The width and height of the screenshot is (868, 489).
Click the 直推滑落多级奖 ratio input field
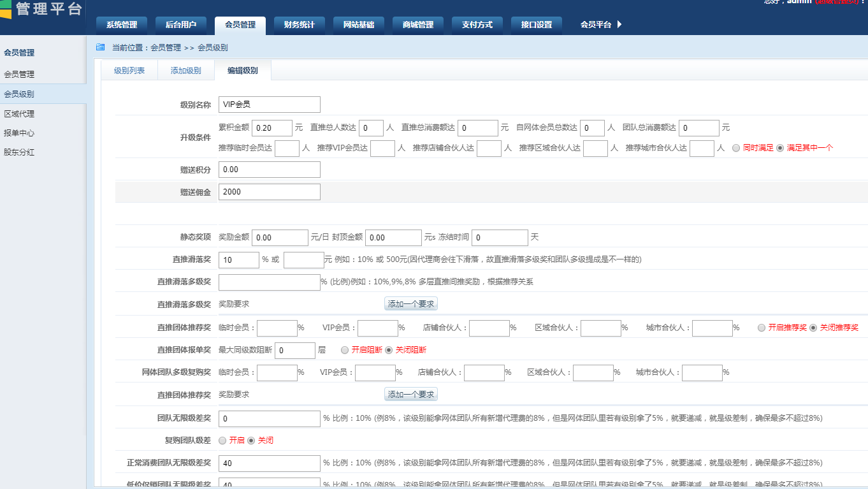[270, 282]
